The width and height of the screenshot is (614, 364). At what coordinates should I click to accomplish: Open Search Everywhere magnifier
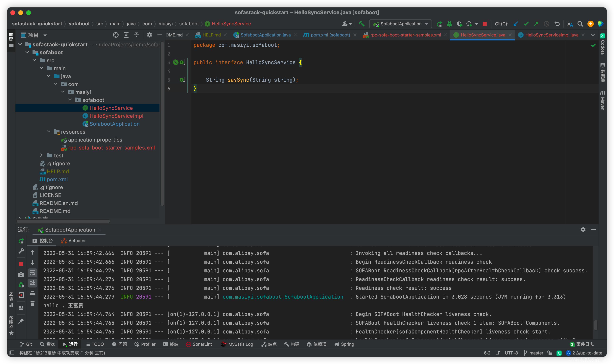(580, 24)
